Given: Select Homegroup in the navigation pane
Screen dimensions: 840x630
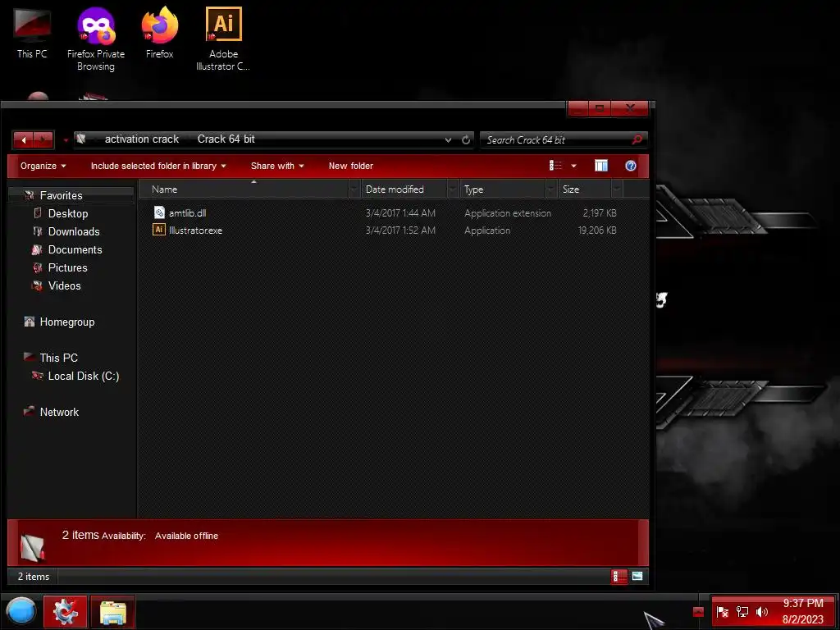Looking at the screenshot, I should pos(66,322).
